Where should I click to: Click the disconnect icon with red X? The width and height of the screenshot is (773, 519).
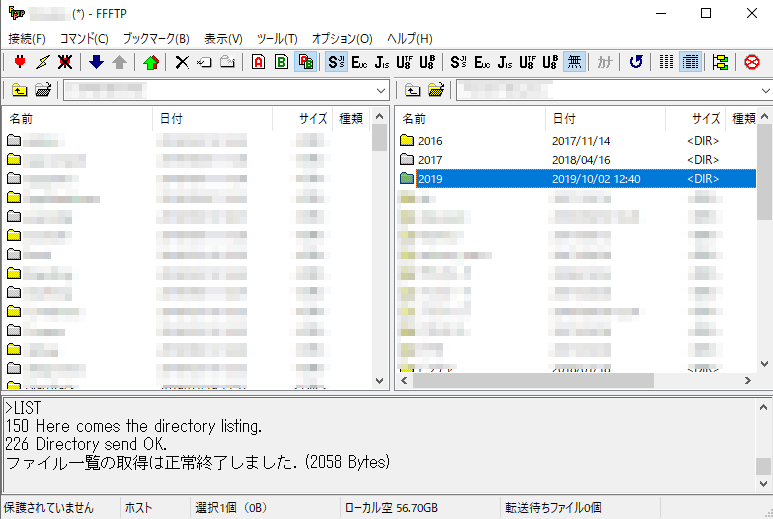pyautogui.click(x=65, y=62)
